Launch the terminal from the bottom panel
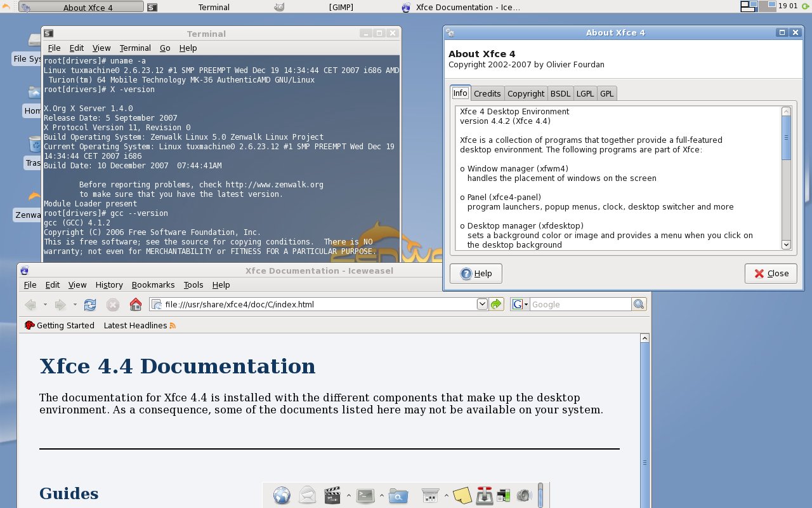The image size is (812, 508). [x=365, y=495]
